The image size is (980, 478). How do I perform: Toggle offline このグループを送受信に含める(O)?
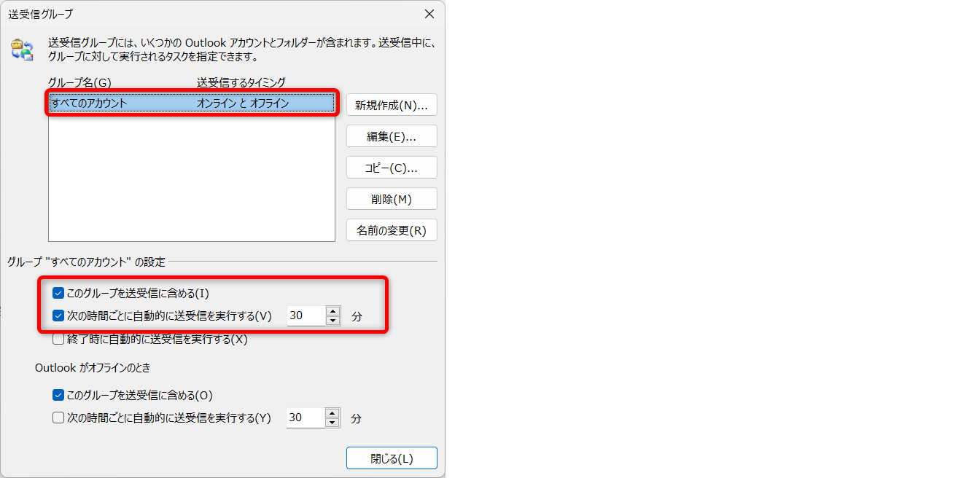pos(58,396)
